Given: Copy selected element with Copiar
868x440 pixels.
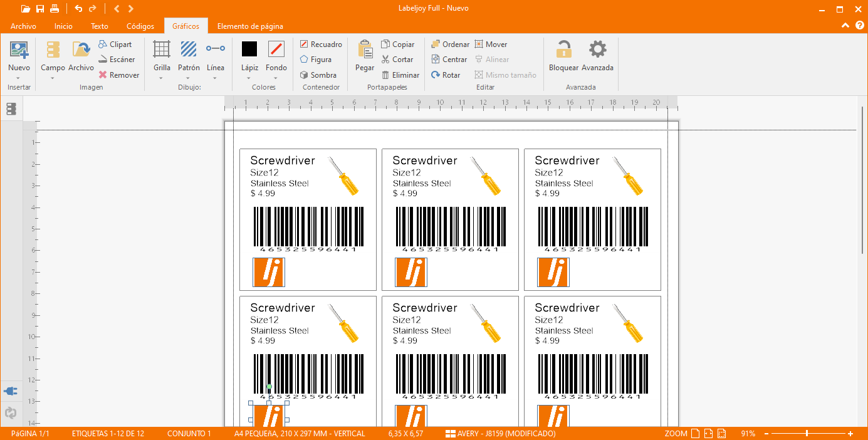Looking at the screenshot, I should click(398, 45).
